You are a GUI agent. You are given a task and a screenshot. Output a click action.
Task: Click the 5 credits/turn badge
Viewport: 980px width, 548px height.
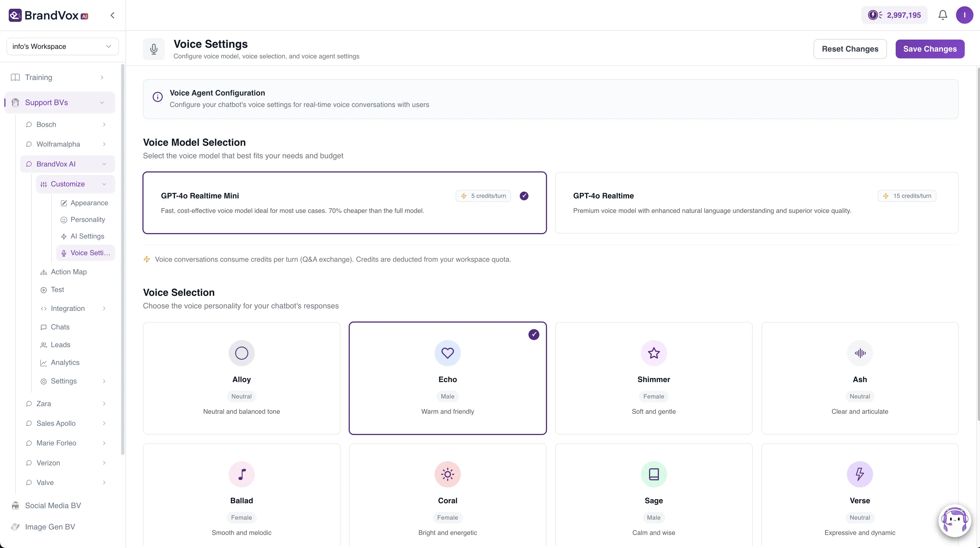point(483,196)
